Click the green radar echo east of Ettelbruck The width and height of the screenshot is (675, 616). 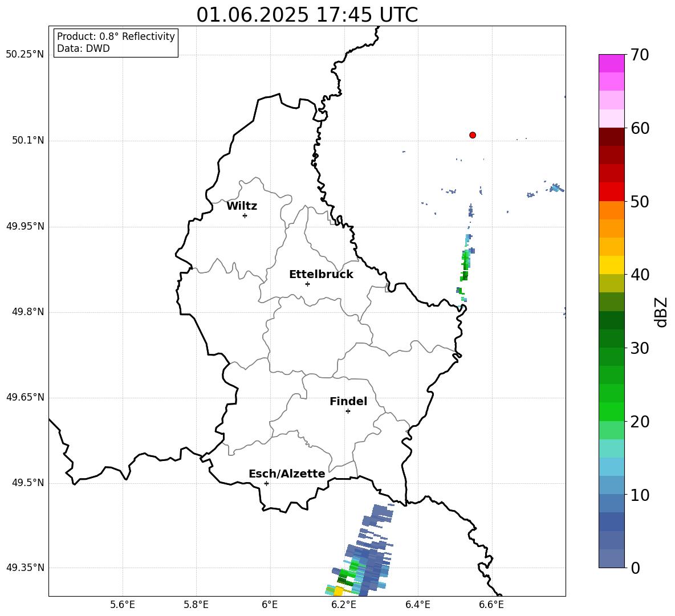[x=465, y=265]
